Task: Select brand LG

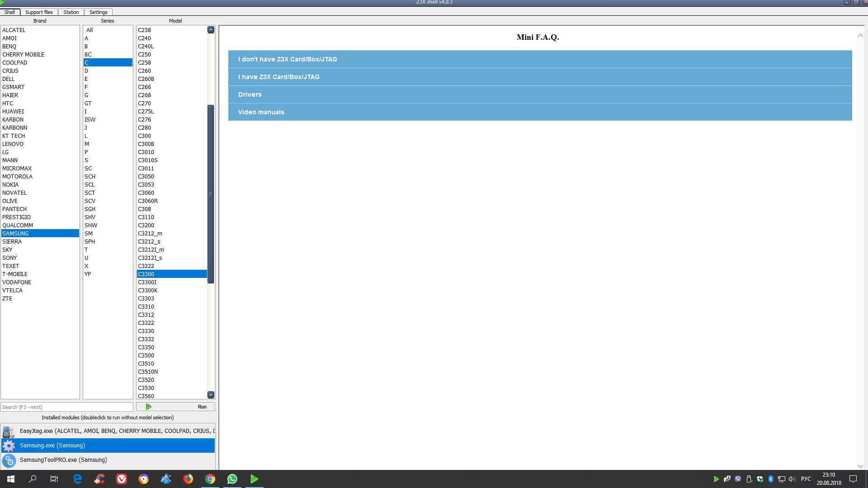Action: 40,152
